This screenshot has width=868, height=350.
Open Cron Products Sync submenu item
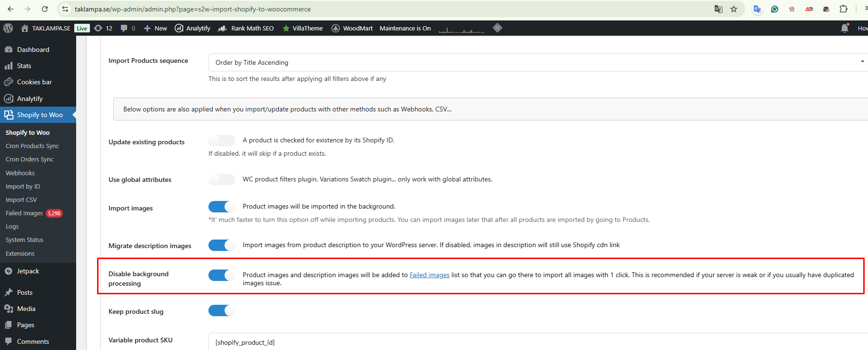point(32,146)
